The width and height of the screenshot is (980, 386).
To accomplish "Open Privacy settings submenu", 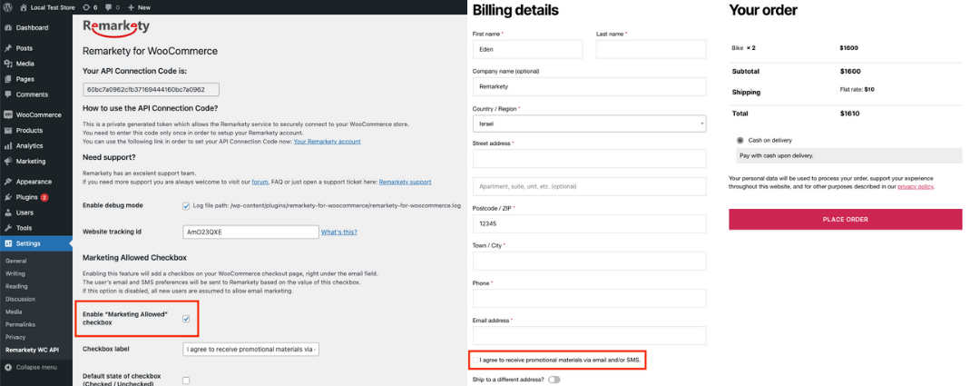I will (15, 337).
